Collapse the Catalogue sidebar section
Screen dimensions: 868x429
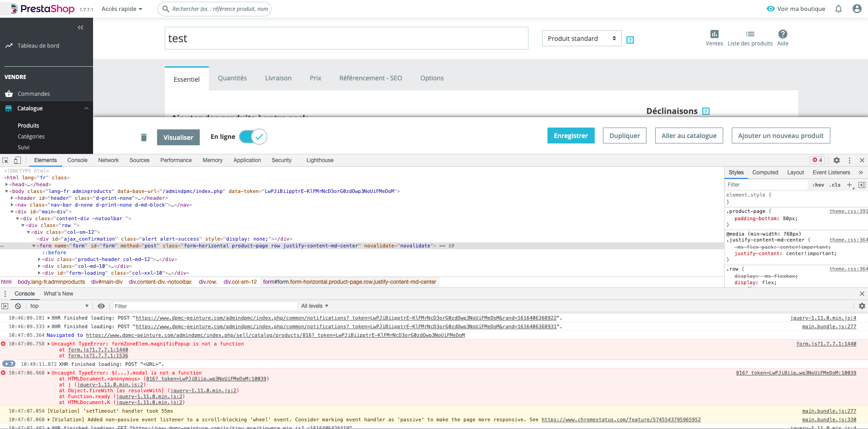[86, 108]
